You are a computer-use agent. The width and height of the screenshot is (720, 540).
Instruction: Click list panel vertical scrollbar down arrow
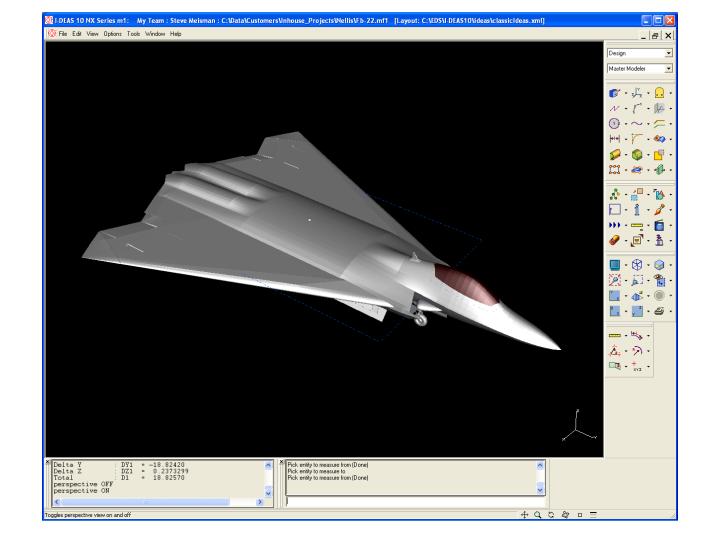pyautogui.click(x=268, y=493)
